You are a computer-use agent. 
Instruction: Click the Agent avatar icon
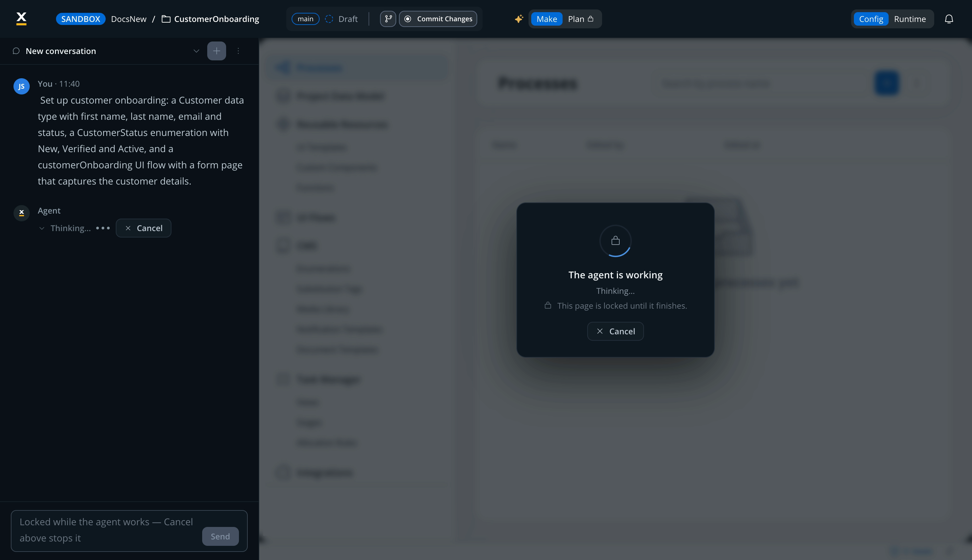[22, 213]
